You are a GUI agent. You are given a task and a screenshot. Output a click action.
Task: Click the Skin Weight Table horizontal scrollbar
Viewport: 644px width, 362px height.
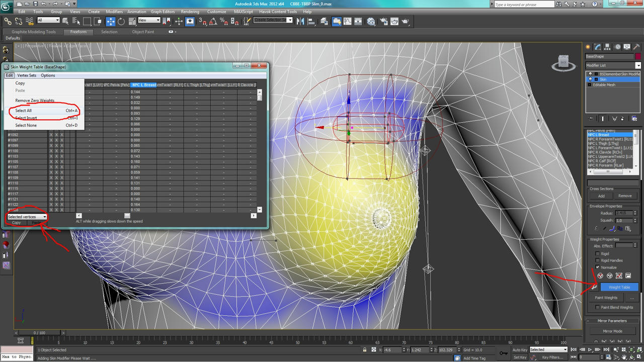166,216
